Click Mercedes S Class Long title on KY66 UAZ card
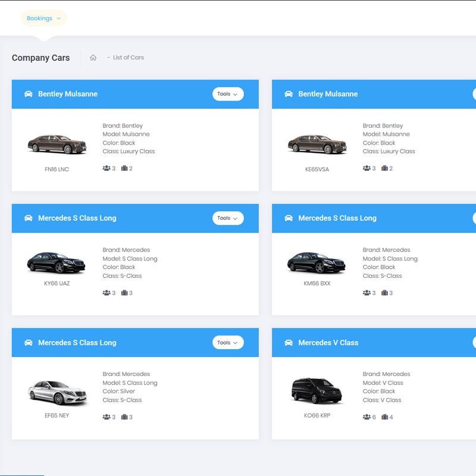Image resolution: width=476 pixels, height=476 pixels. point(77,218)
